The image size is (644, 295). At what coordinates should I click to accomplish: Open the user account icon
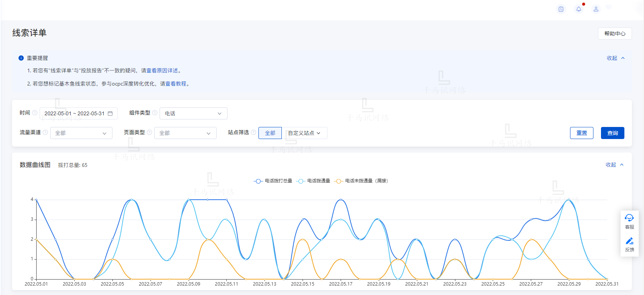[596, 9]
